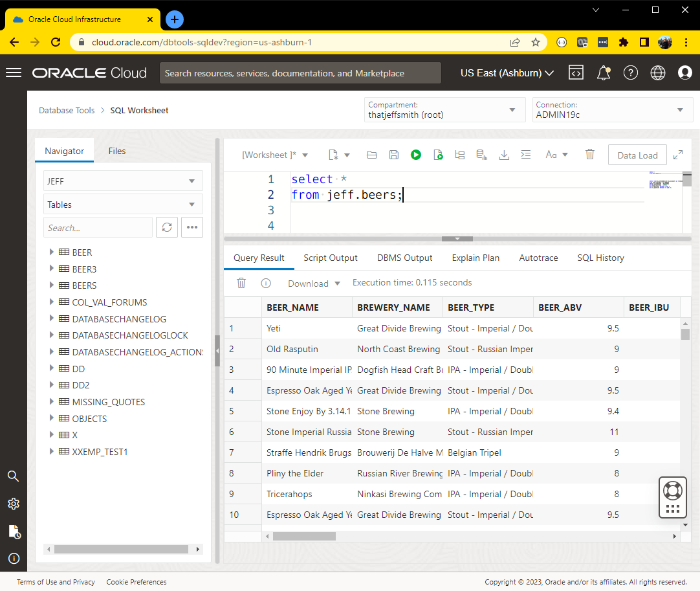The height and width of the screenshot is (591, 700).
Task: Open a new browser tab
Action: [x=175, y=19]
